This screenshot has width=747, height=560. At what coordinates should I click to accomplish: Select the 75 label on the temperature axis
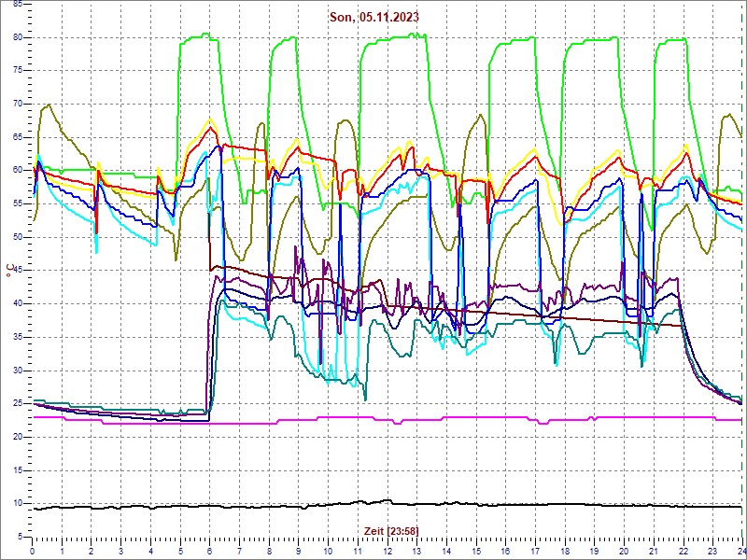17,71
